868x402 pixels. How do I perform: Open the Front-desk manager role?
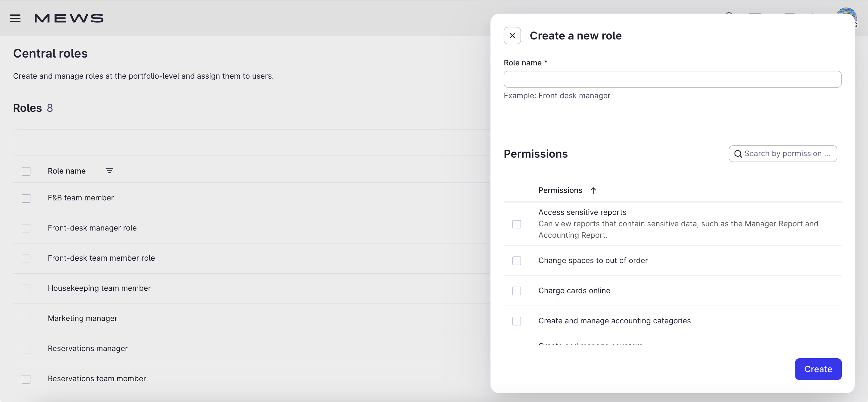pyautogui.click(x=92, y=228)
